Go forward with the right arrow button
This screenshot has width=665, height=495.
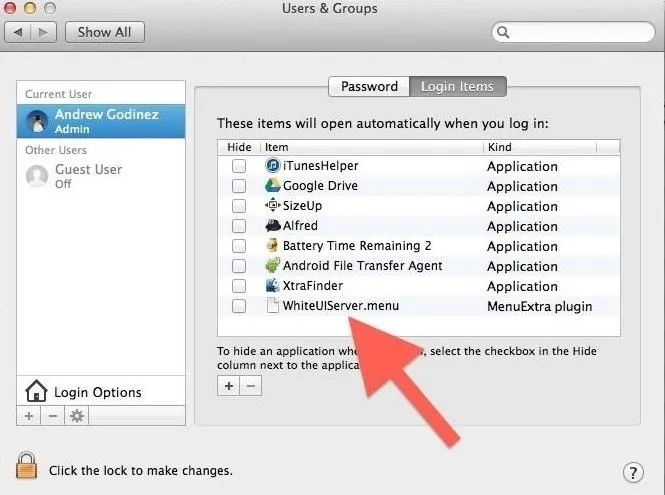tap(43, 32)
